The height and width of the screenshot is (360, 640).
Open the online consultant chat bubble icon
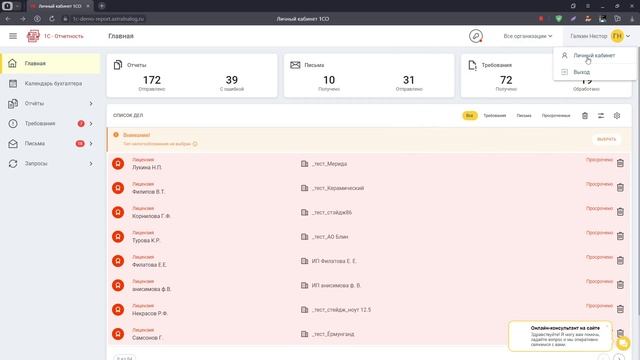623,343
